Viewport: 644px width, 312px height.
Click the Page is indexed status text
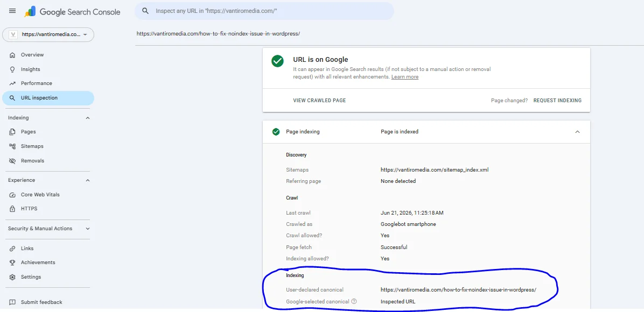click(x=400, y=132)
